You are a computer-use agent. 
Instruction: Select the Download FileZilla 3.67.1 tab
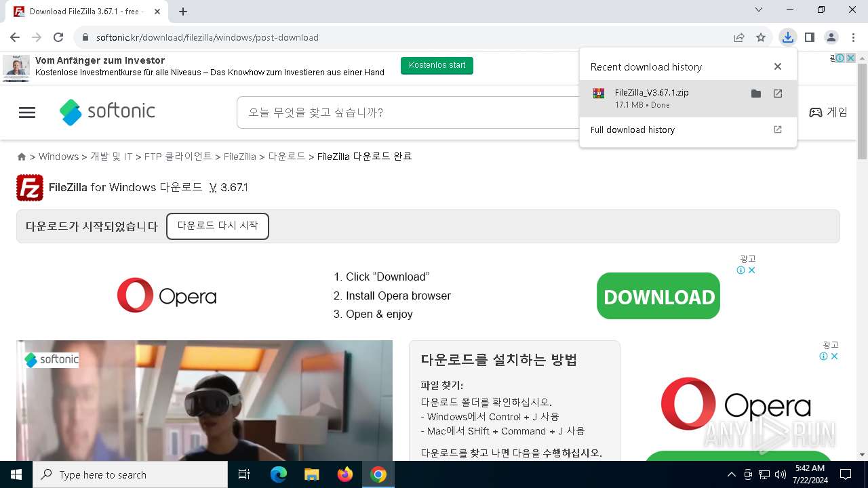[88, 12]
